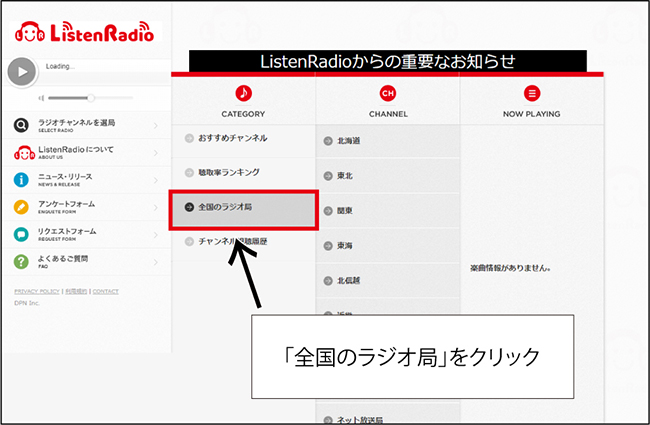The image size is (650, 425).
Task: Open よくあるご質問 menu item
Action: click(x=87, y=262)
